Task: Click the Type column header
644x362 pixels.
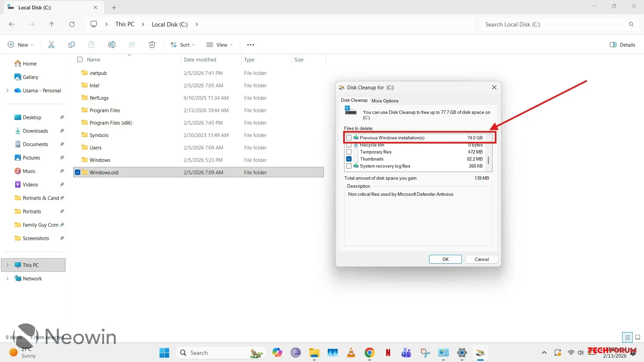Action: pos(266,59)
